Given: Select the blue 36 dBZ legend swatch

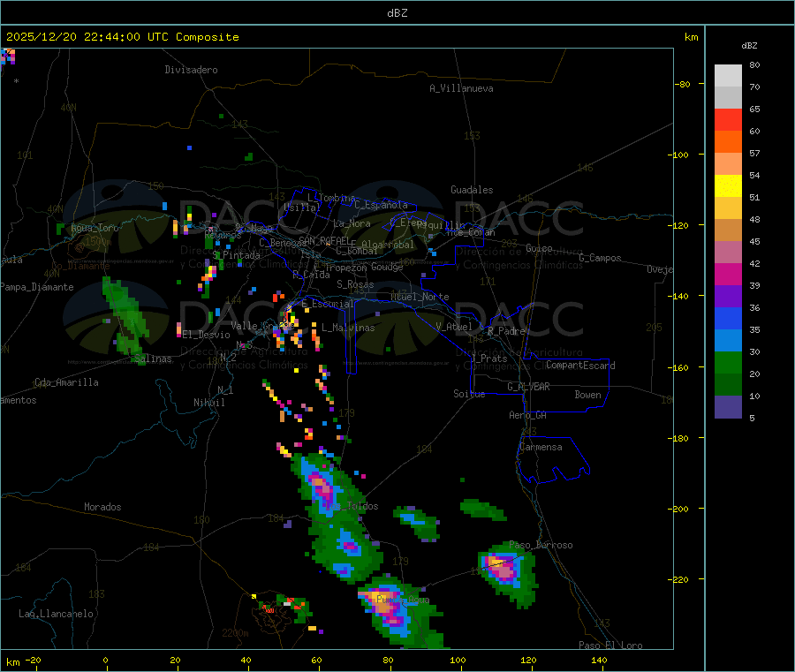Looking at the screenshot, I should tap(728, 319).
